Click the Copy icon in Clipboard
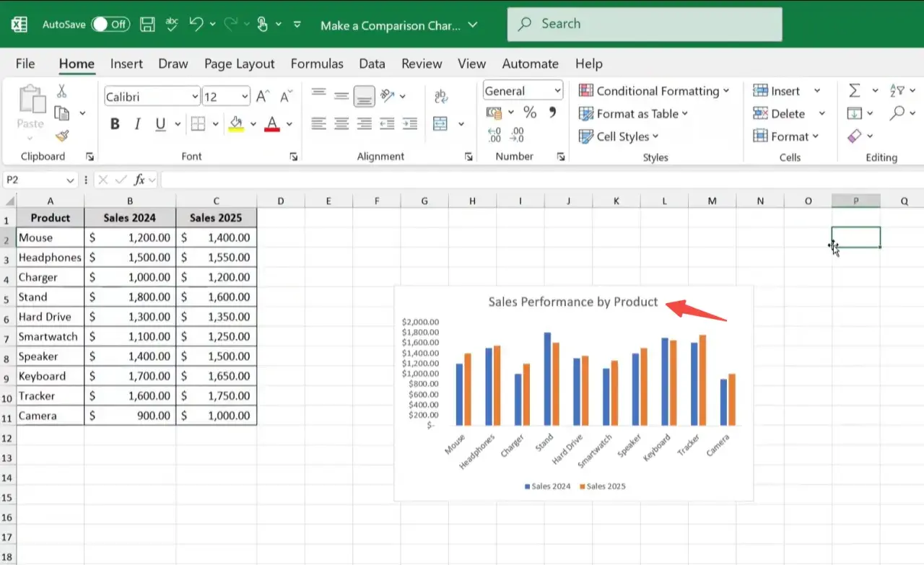Viewport: 924px width, 565px height. [x=62, y=113]
